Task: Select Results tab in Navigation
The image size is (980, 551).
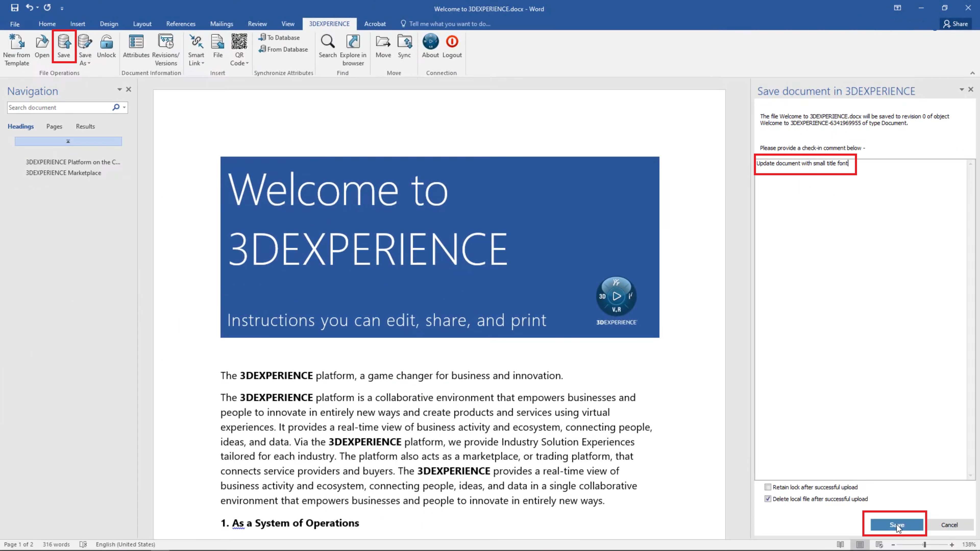Action: (x=85, y=127)
